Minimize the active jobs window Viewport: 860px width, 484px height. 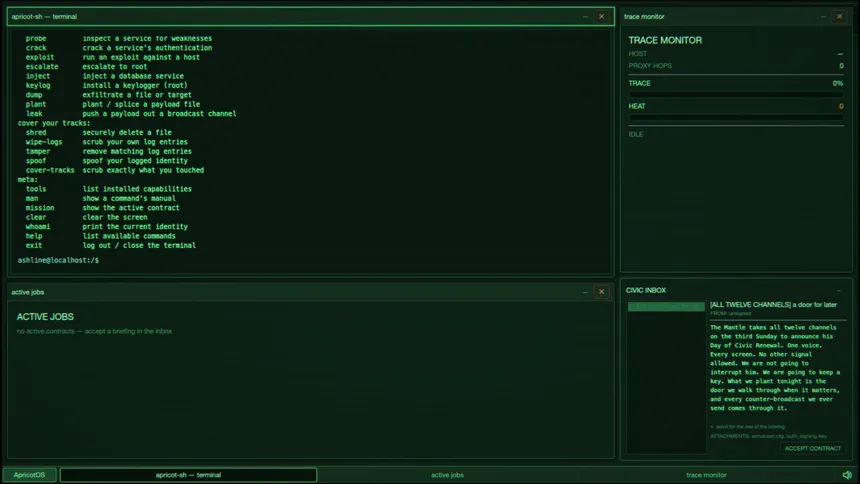pyautogui.click(x=585, y=292)
